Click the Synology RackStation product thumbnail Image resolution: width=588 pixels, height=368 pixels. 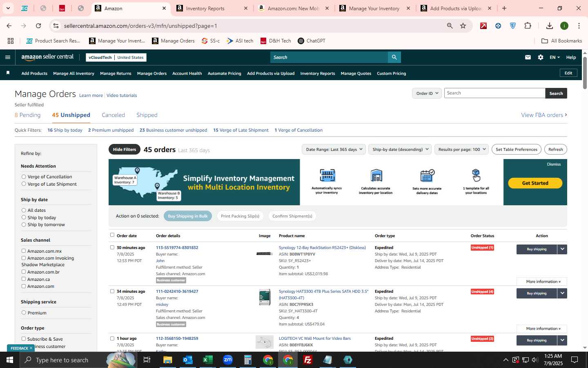(264, 254)
